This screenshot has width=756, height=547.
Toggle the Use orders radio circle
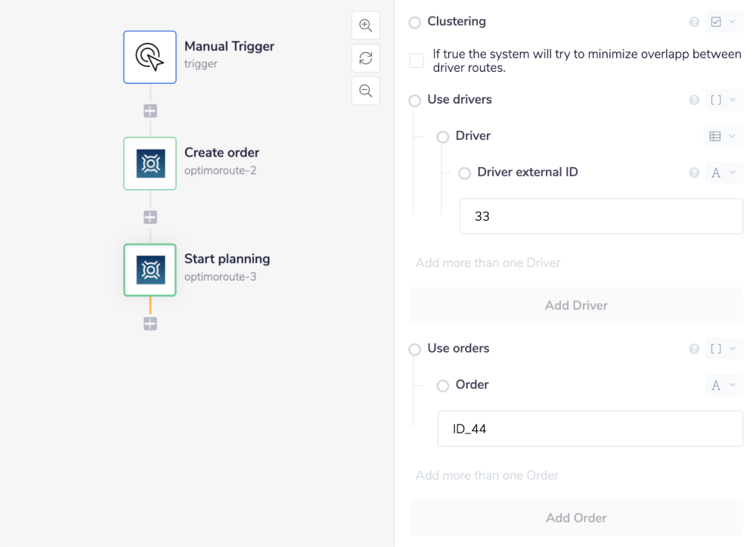(x=414, y=350)
